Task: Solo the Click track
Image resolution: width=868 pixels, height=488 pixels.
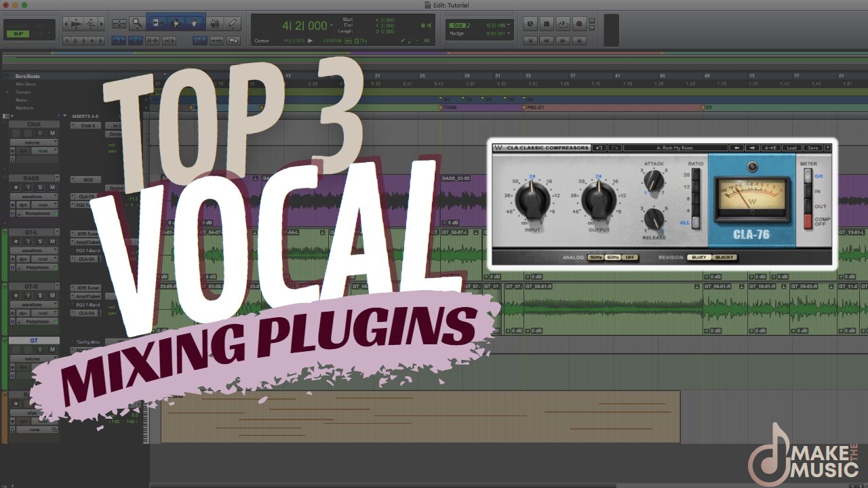Action: [40, 134]
